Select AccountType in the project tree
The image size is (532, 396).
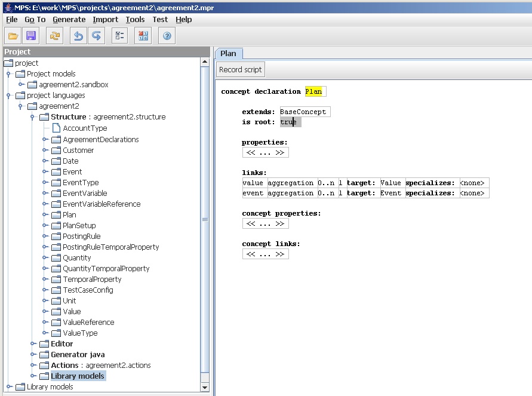85,128
